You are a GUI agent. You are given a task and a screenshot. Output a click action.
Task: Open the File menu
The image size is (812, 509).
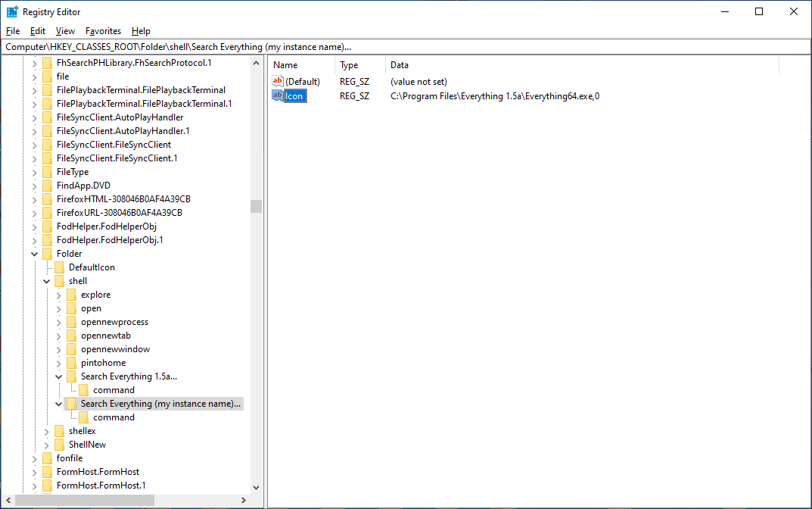pyautogui.click(x=13, y=31)
